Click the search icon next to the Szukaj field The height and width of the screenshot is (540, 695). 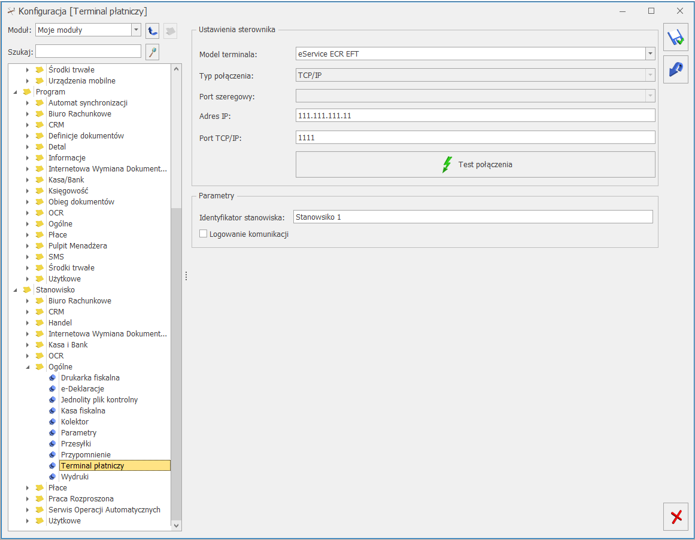(152, 52)
